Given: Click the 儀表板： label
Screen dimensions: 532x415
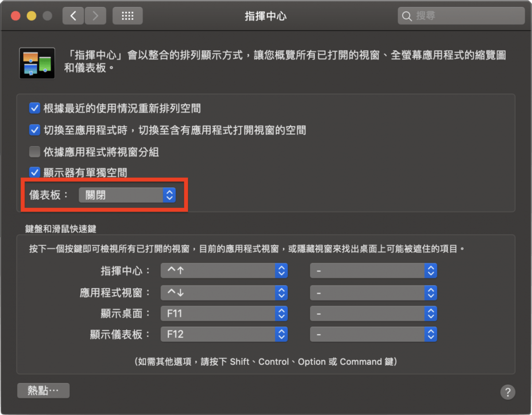Looking at the screenshot, I should click(49, 195).
